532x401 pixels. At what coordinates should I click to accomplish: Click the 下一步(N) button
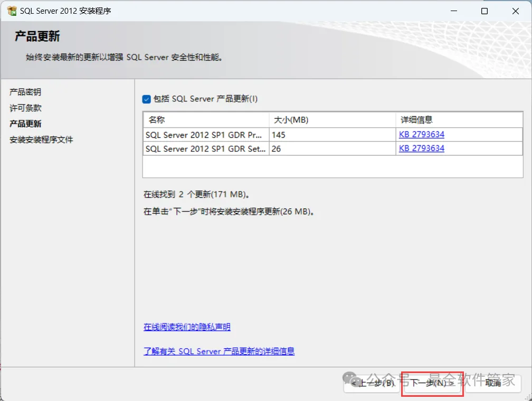[432, 383]
